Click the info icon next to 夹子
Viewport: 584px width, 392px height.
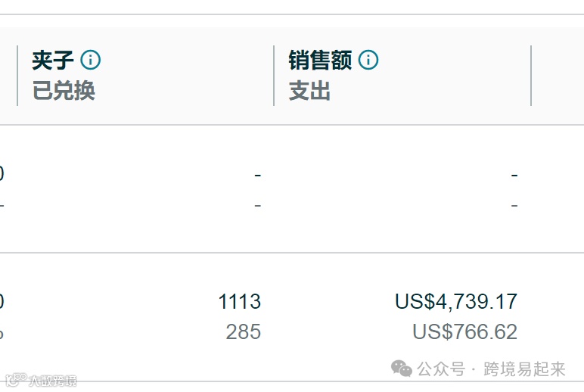coord(91,60)
